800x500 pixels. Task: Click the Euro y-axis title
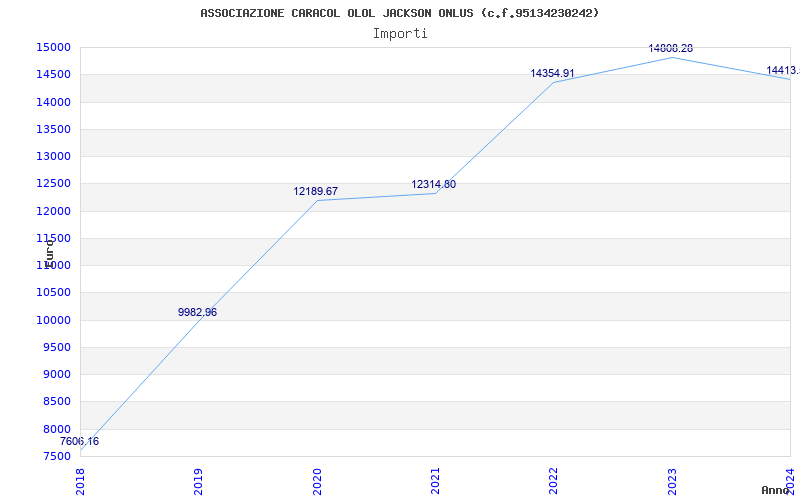click(x=49, y=253)
